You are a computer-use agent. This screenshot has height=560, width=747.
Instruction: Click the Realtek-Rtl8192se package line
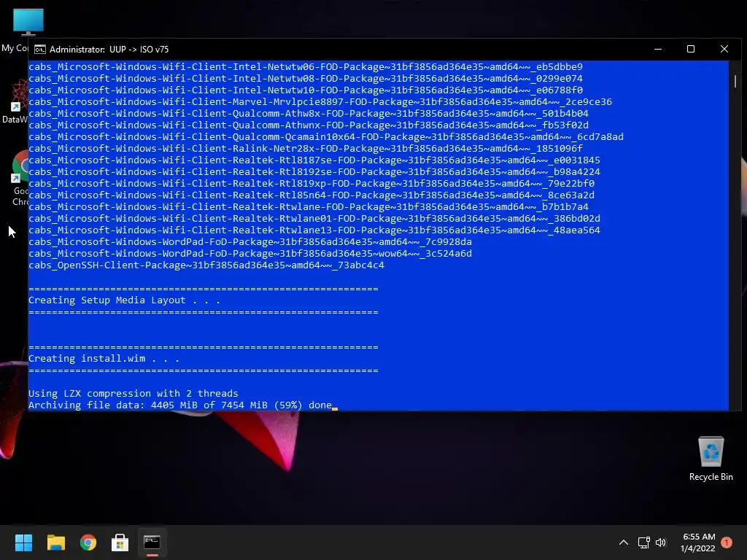click(x=314, y=172)
